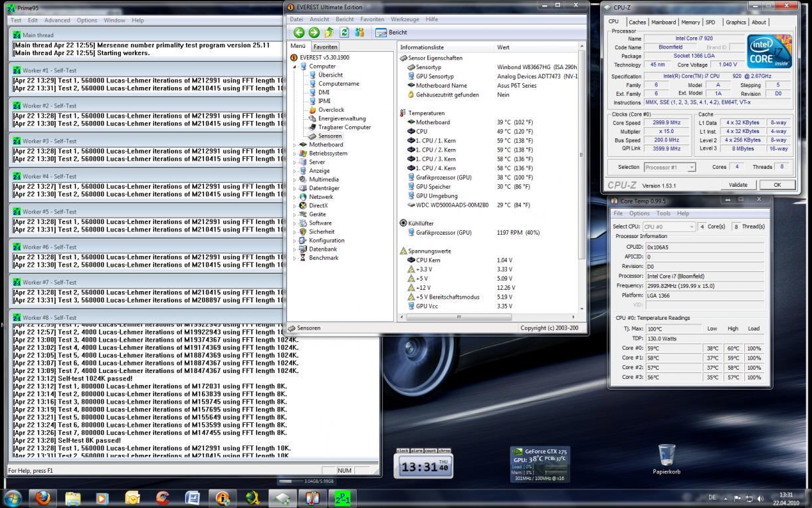Switch to Mainboard tab in CPU-Z
This screenshot has width=812, height=508.
click(663, 22)
